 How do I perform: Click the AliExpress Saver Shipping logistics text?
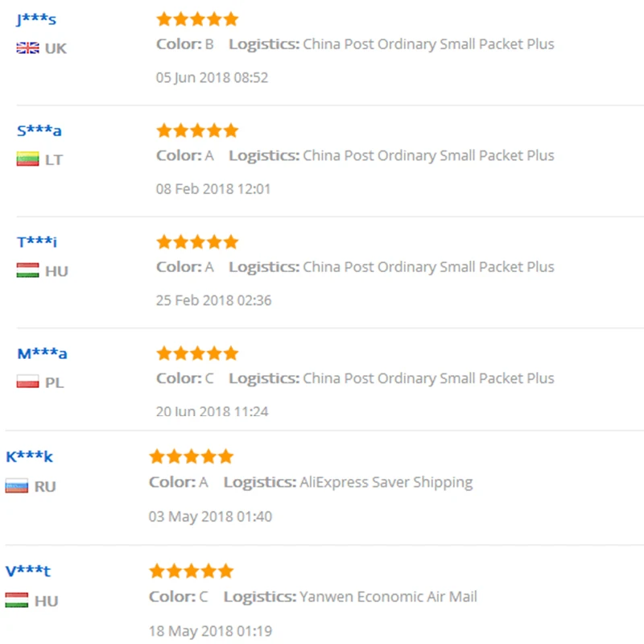click(x=386, y=483)
